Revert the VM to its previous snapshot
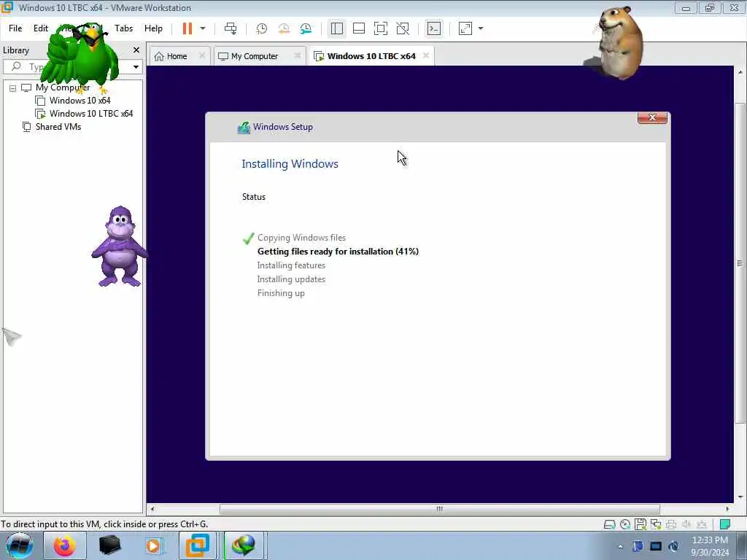The width and height of the screenshot is (747, 560). click(284, 28)
